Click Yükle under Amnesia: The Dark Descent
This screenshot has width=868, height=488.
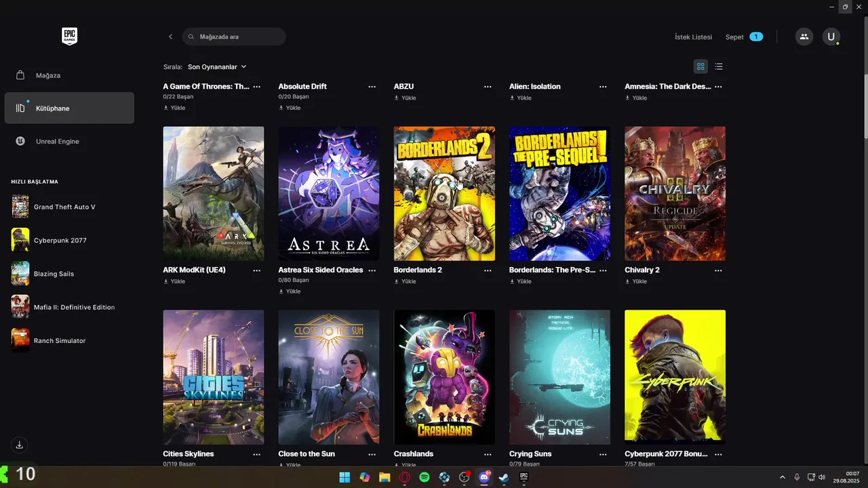(635, 98)
